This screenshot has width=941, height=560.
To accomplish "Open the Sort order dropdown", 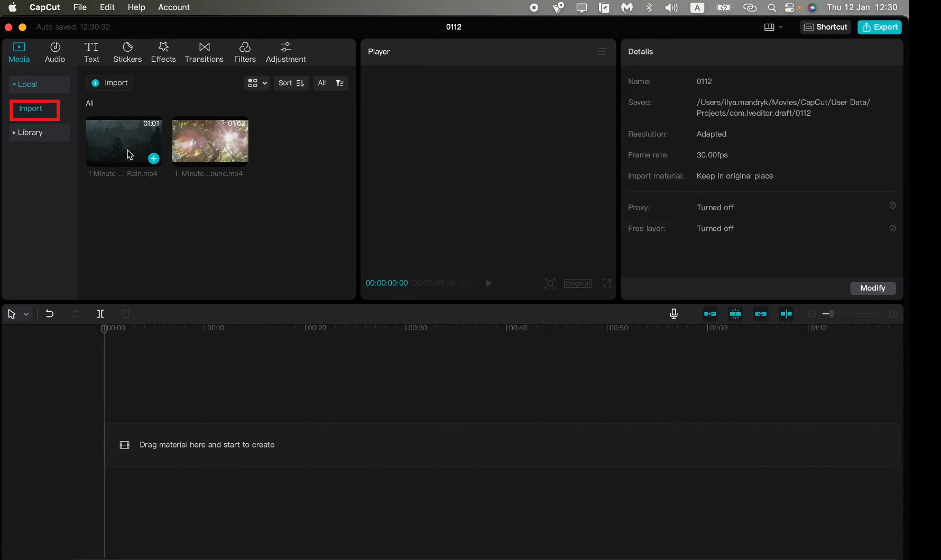I will (291, 83).
